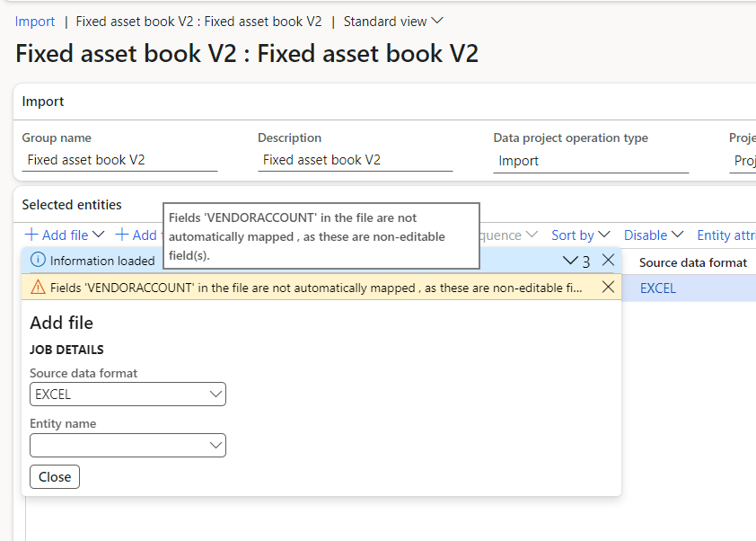Click the Source data format column header
Screen dimensions: 756x541
(x=692, y=262)
